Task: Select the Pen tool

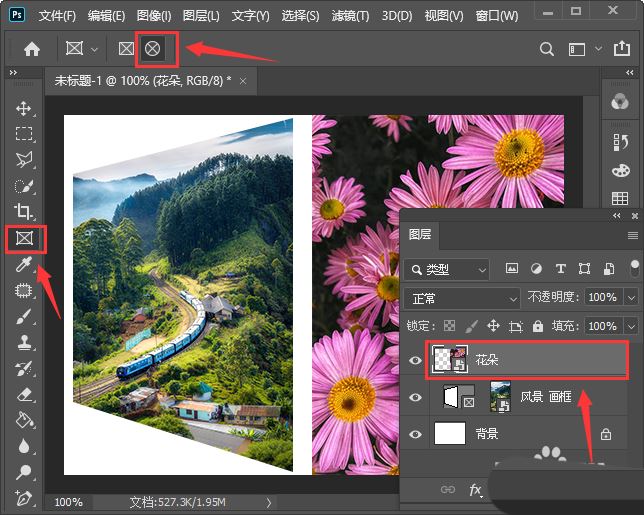Action: coord(23,498)
